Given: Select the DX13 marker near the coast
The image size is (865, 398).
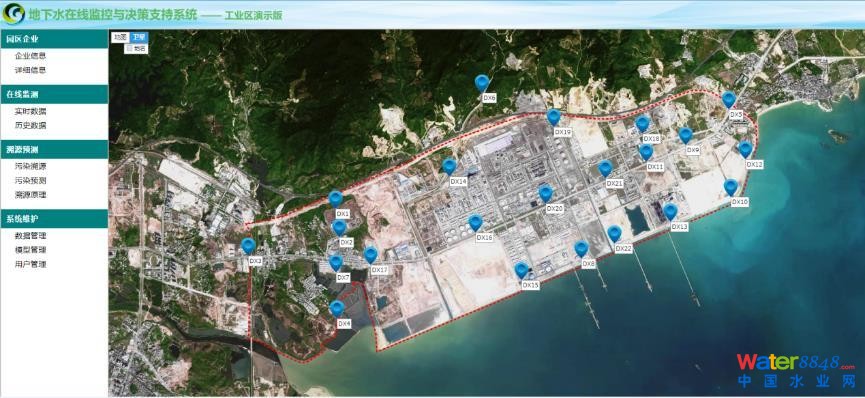Looking at the screenshot, I should [670, 211].
